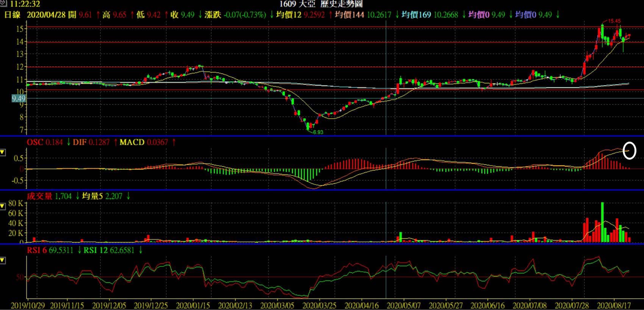Toggle the purple 均價0 average label
644x310 pixels.
coord(479,15)
